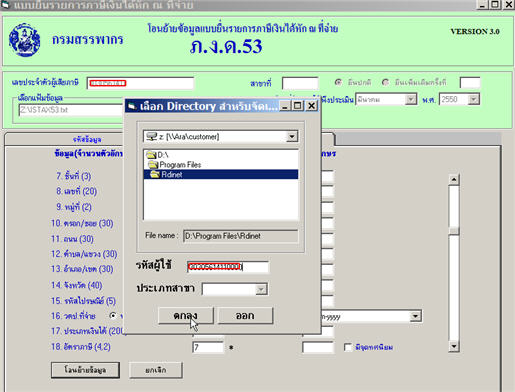The width and height of the screenshot is (515, 392).
Task: Click the D:\ open folder icon
Action: point(152,155)
